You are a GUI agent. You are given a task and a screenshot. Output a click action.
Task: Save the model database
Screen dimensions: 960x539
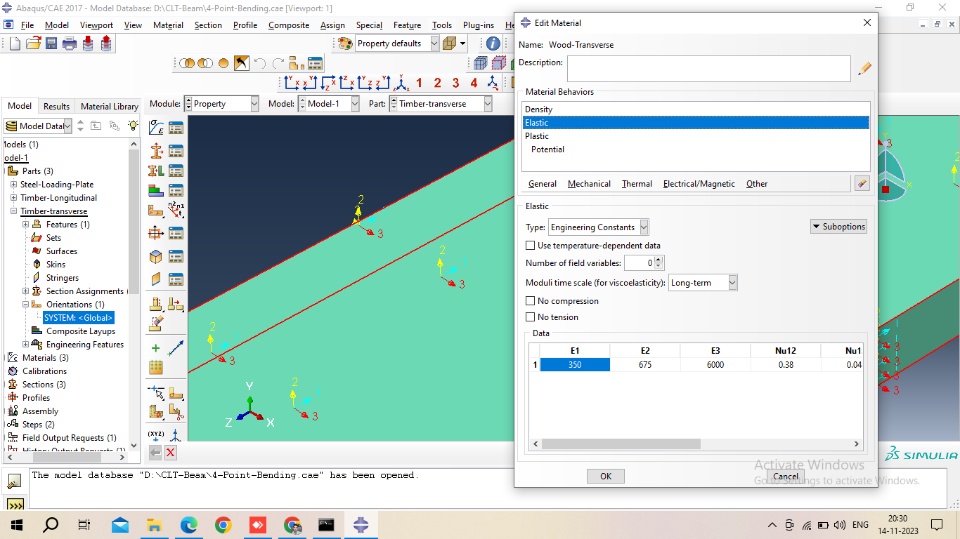pos(51,43)
